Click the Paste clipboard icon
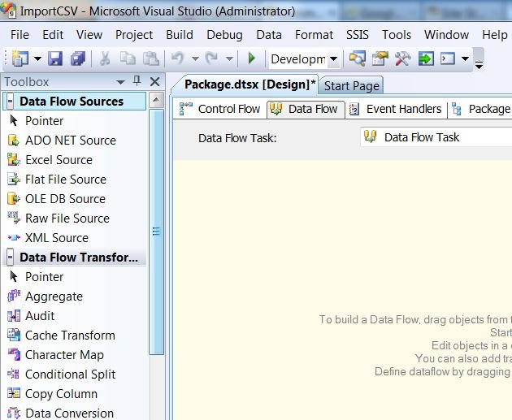 pos(151,59)
